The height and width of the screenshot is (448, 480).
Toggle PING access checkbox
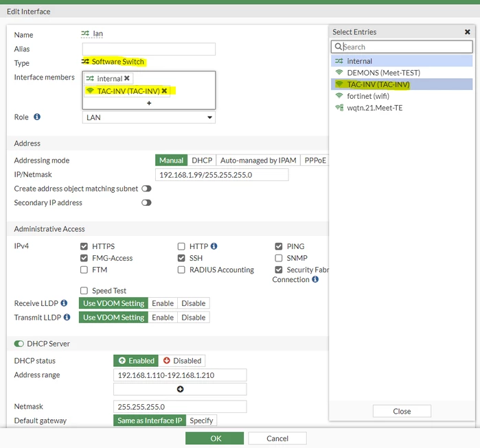click(x=279, y=246)
